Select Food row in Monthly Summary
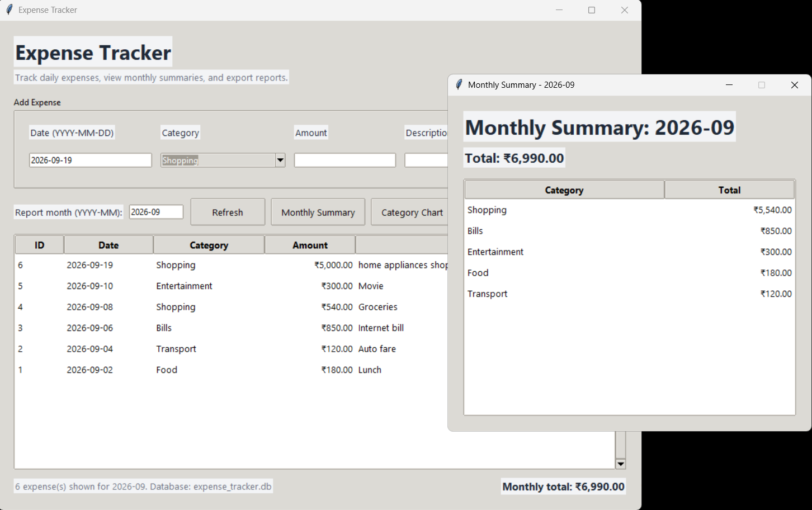 [630, 273]
